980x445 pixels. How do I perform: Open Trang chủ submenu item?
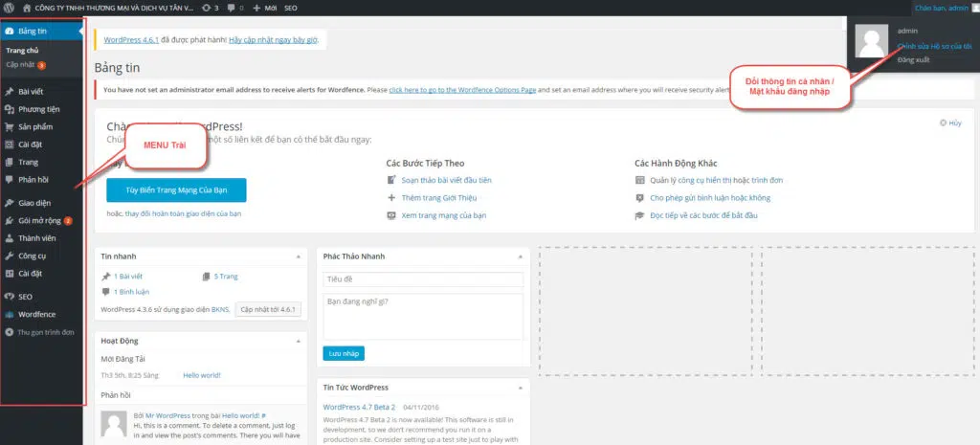point(23,52)
